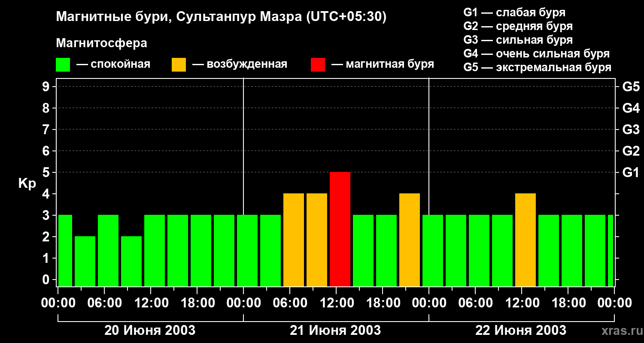644x343 pixels.
Task: Click the right-axis 'G3' label
Action: [631, 130]
